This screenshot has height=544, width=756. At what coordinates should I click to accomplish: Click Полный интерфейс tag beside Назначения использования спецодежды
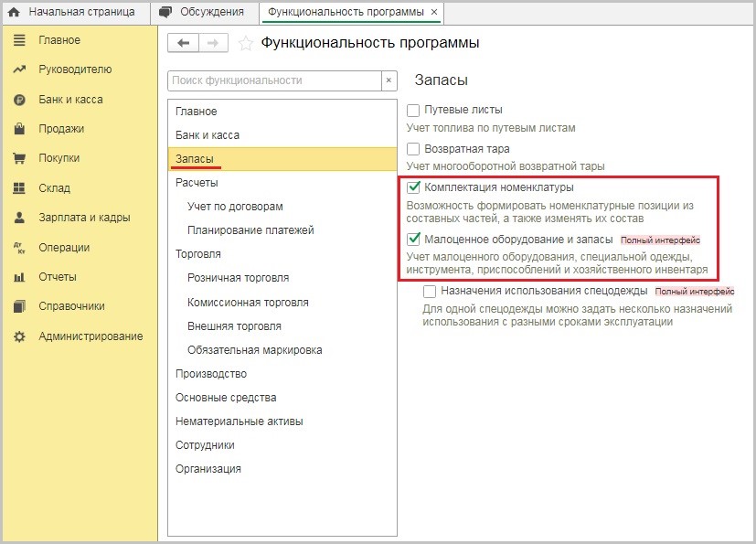pyautogui.click(x=694, y=292)
